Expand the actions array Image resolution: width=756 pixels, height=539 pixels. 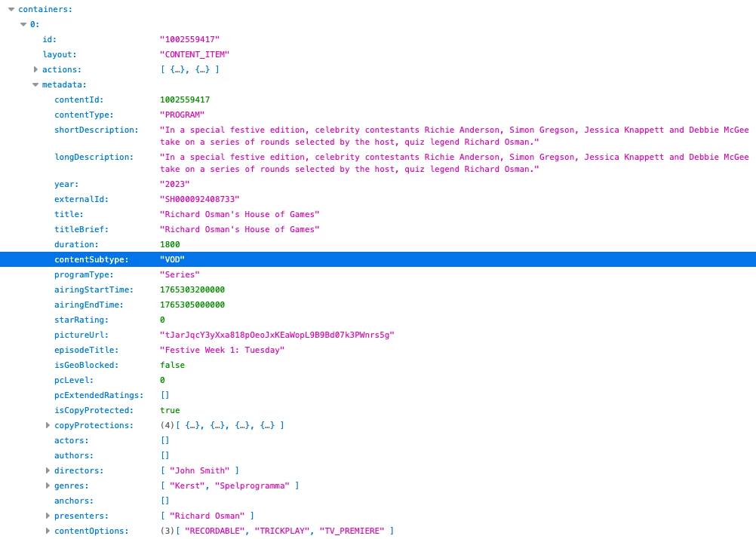tap(35, 69)
